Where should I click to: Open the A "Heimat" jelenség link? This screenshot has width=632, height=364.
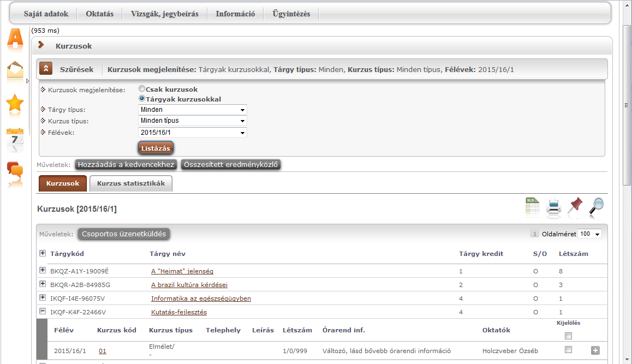tap(182, 271)
